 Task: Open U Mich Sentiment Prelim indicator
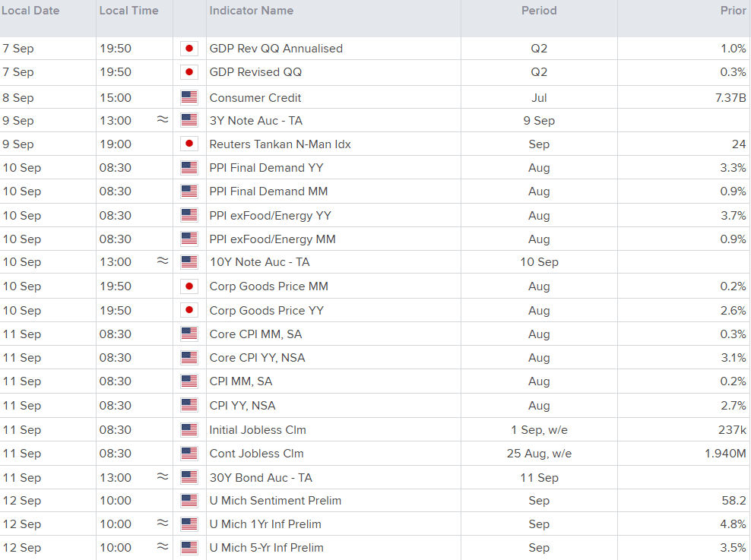pos(275,501)
